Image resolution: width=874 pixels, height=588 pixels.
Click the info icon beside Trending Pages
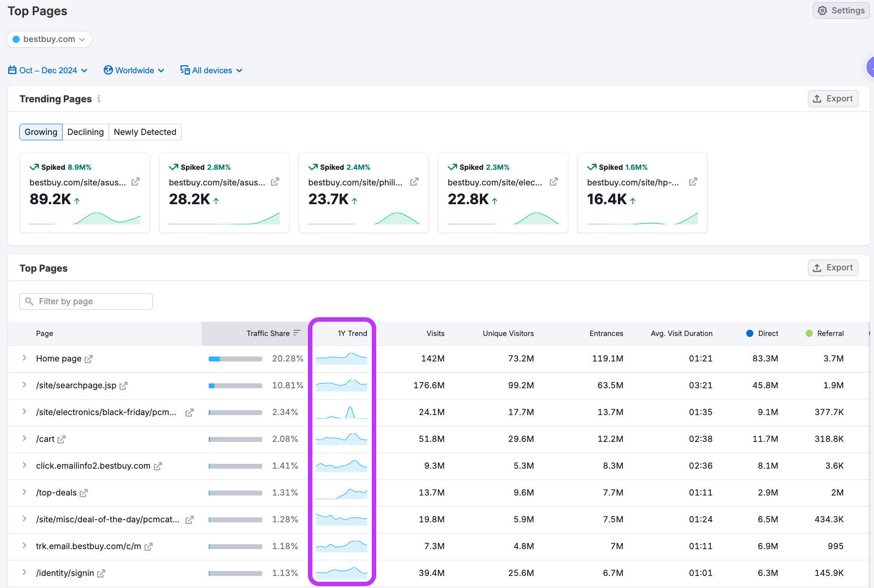coord(99,99)
